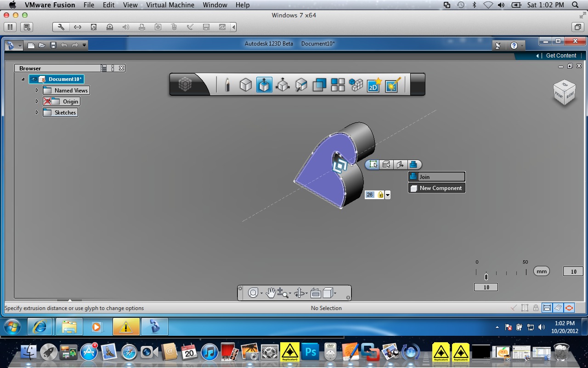
Task: Open the Move/Transform cube tool
Action: 283,85
